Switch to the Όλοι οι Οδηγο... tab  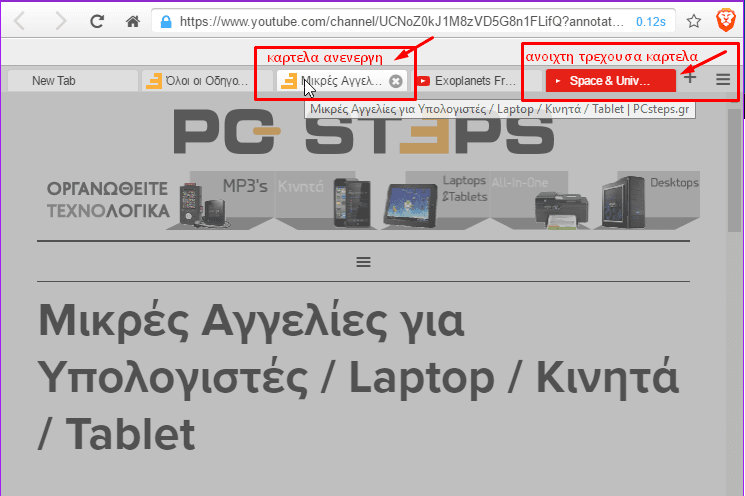click(207, 81)
